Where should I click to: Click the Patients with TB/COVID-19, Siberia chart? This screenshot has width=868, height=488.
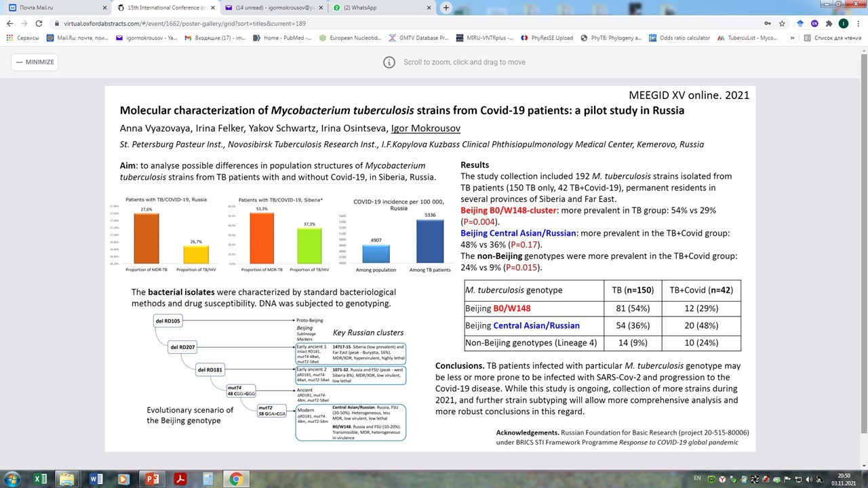pos(281,235)
